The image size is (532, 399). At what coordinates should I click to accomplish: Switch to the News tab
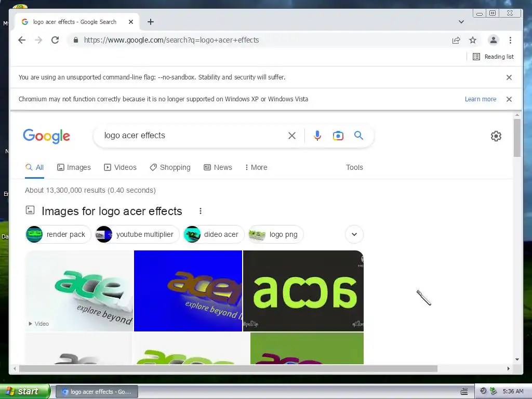pyautogui.click(x=218, y=167)
